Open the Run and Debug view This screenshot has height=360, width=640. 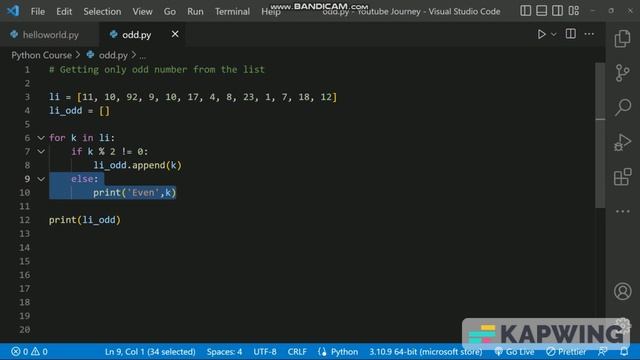(622, 142)
